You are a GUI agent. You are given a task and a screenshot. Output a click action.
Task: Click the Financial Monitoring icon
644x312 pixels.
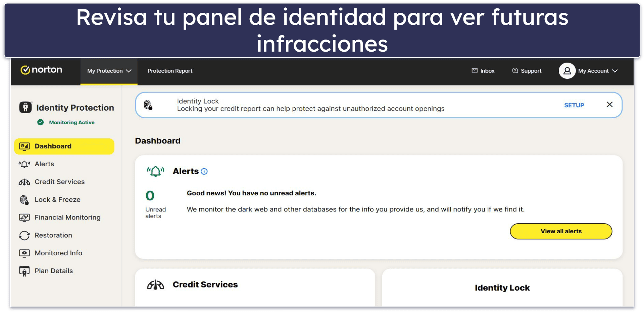24,217
